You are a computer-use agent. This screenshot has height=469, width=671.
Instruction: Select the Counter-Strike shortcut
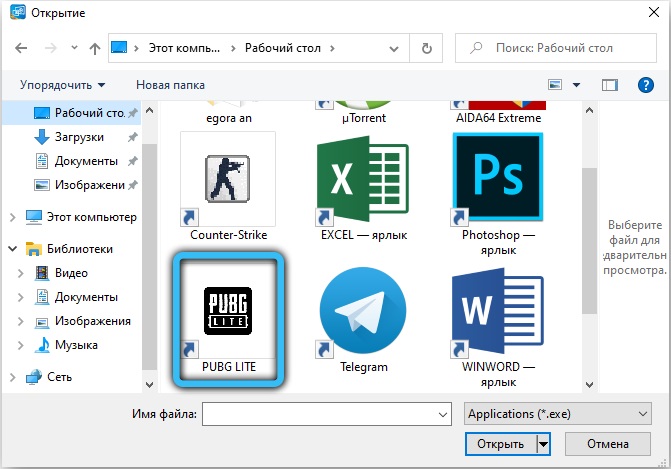click(x=228, y=187)
